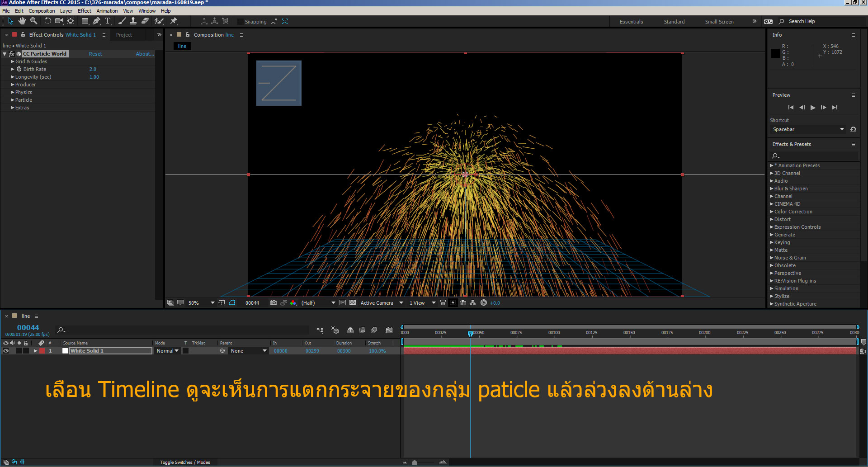Toggle CC Particle World effect on/off
868x467 pixels.
12,54
